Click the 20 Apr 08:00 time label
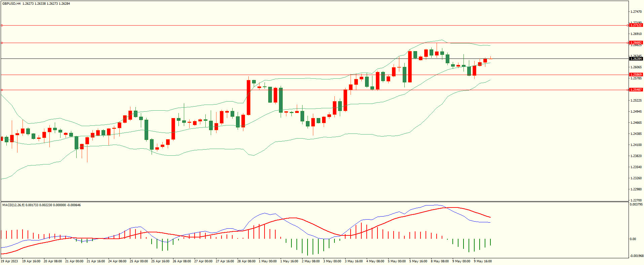The image size is (644, 265). [x=53, y=261]
